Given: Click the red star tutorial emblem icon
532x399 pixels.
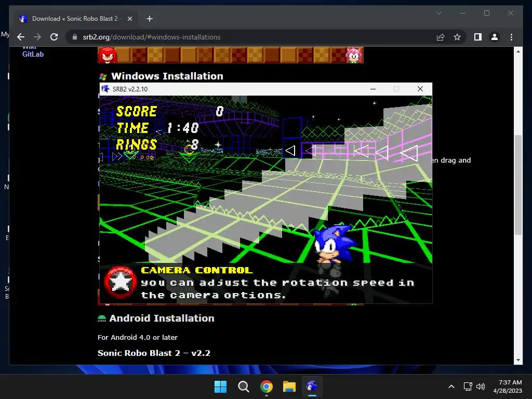Looking at the screenshot, I should [120, 282].
